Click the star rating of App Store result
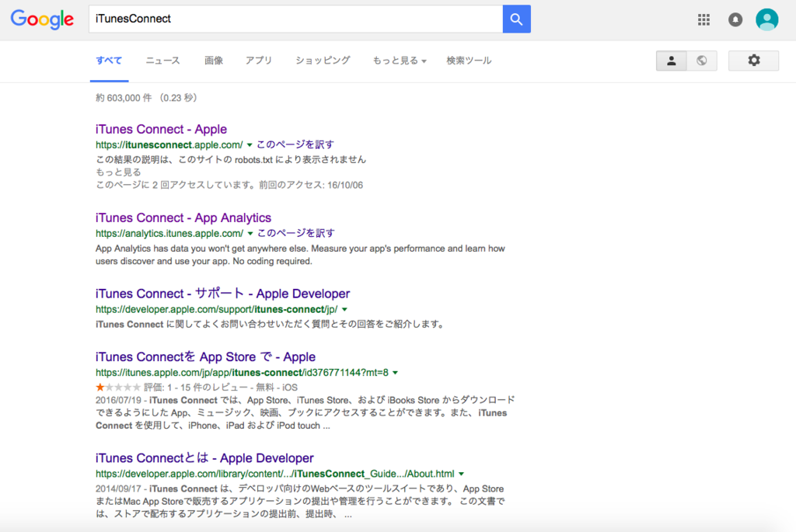This screenshot has width=796, height=532. 118,388
